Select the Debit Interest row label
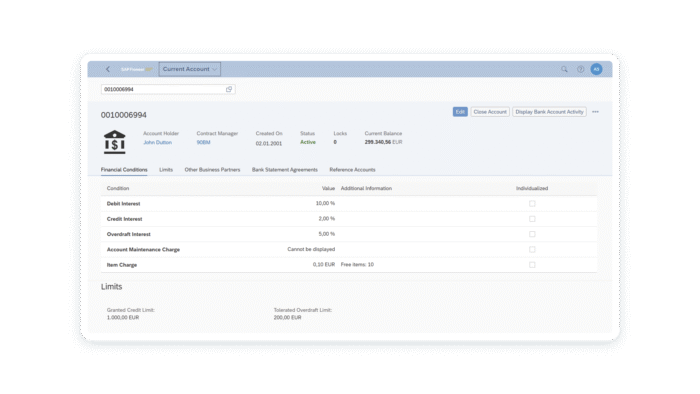Image resolution: width=700 pixels, height=394 pixels. tap(123, 203)
